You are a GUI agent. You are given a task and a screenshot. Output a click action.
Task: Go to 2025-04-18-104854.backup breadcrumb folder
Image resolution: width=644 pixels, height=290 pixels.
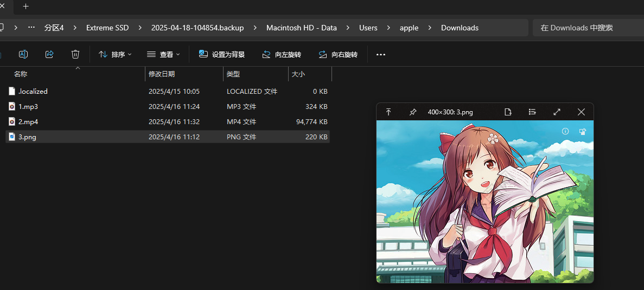point(197,28)
